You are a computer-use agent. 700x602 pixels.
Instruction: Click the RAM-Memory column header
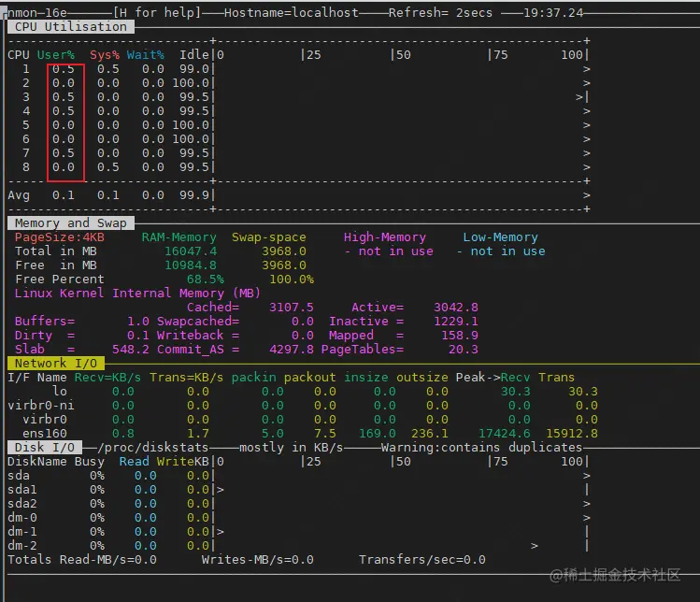[x=179, y=237]
